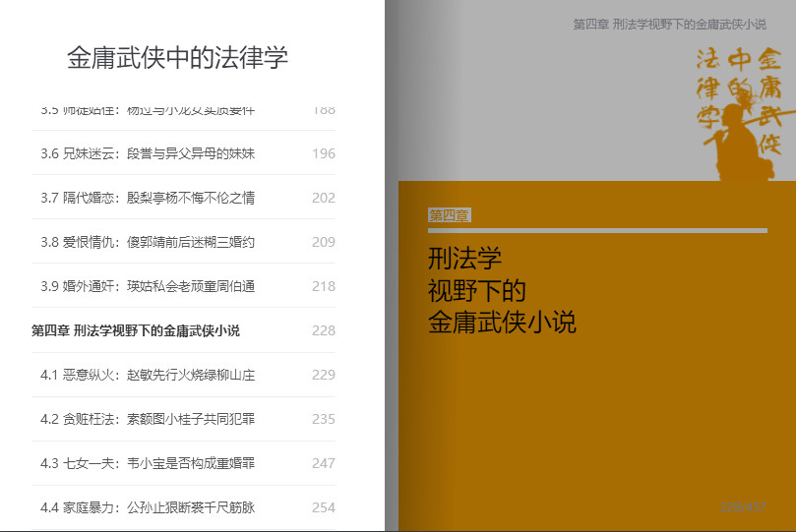This screenshot has height=532, width=796.
Task: Open section 3.7 隔代婚恋 in contents
Action: click(148, 198)
